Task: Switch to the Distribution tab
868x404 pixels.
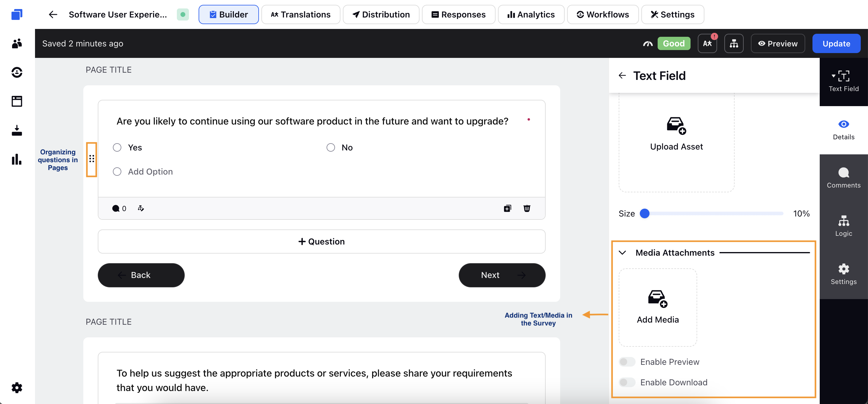Action: [381, 14]
